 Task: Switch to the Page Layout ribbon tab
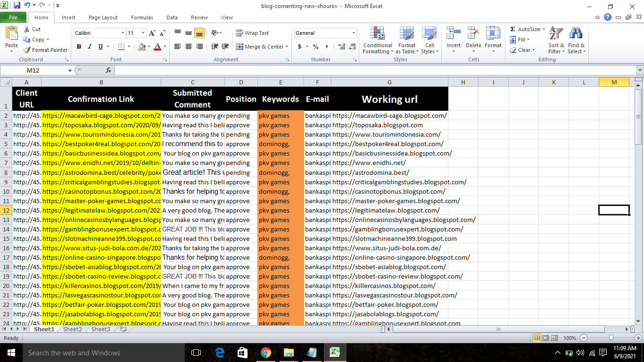[102, 17]
